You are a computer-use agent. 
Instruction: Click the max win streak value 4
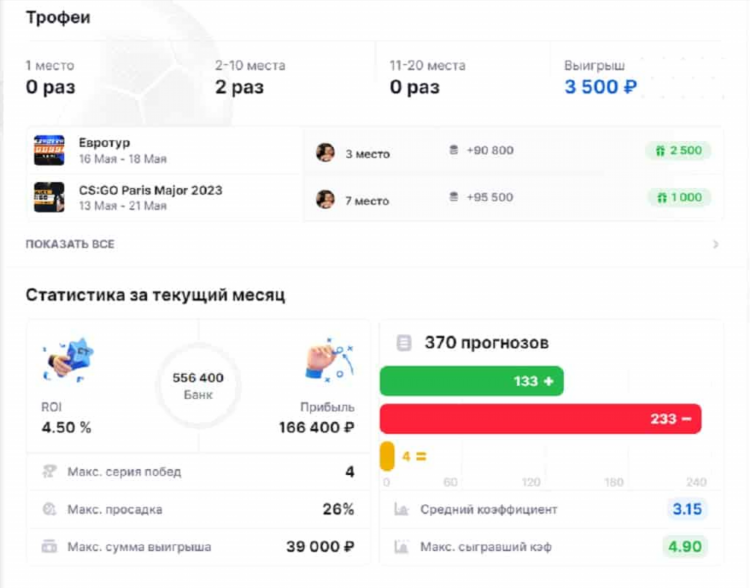[350, 472]
